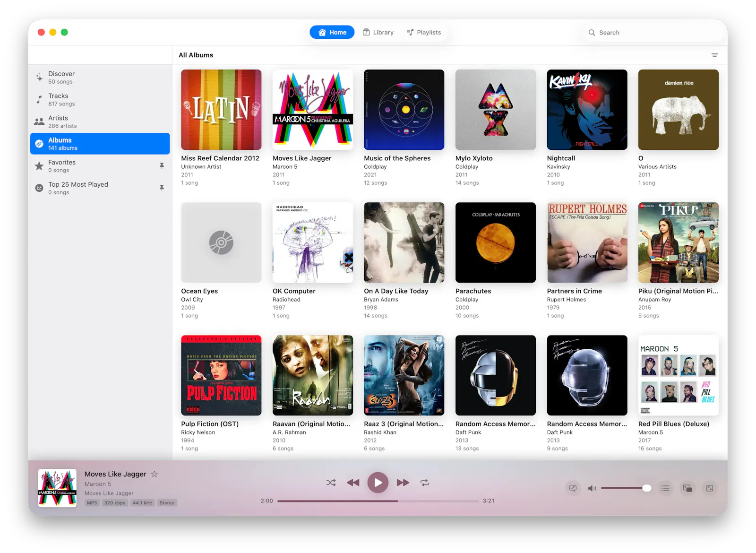Open Miss Reef Calendar 2012 album cover
The width and height of the screenshot is (756, 553).
pos(221,110)
